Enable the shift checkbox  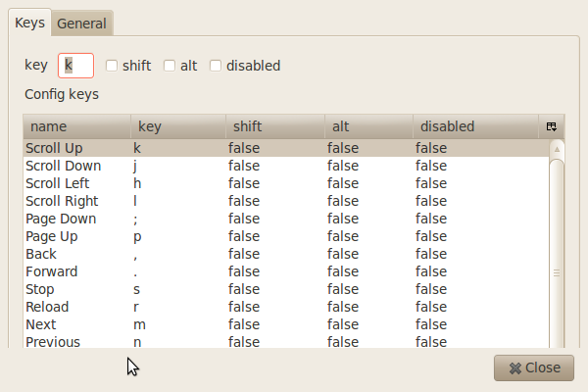[112, 66]
